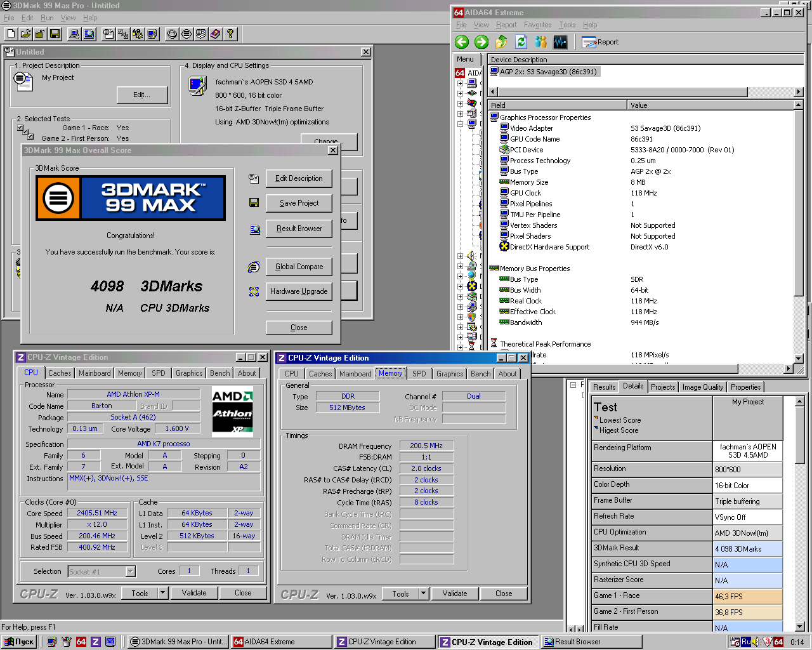Click the Value column header in AIDA64
Screen dimensions: 812x650
point(710,105)
